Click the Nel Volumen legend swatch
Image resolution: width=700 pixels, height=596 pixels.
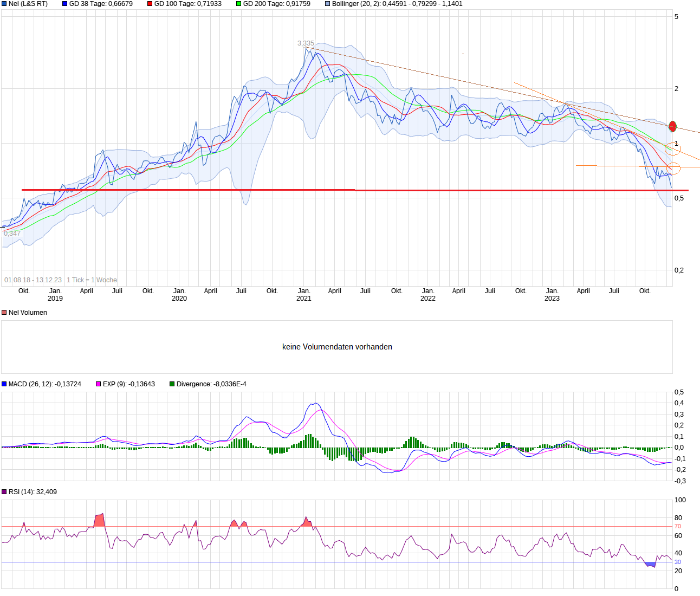4,313
